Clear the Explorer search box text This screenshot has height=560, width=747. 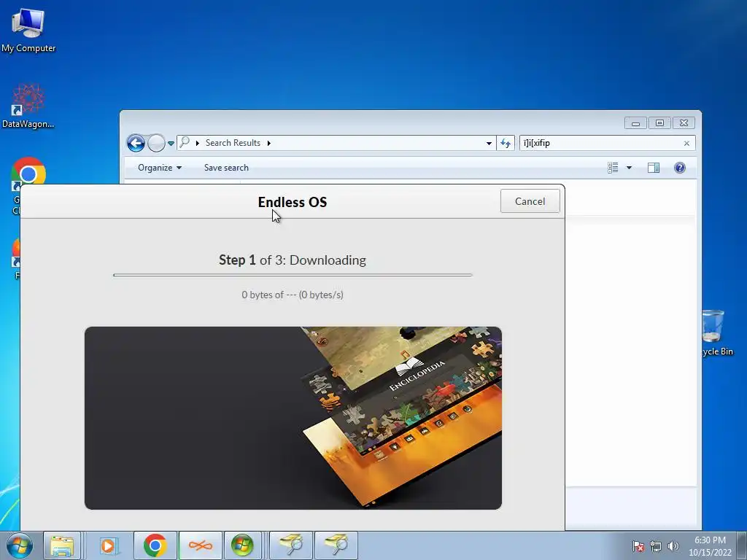686,143
